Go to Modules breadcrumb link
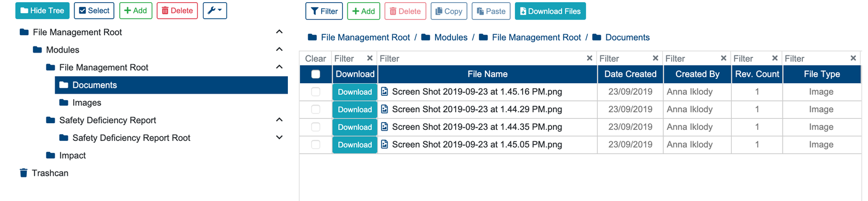868x201 pixels. tap(450, 37)
